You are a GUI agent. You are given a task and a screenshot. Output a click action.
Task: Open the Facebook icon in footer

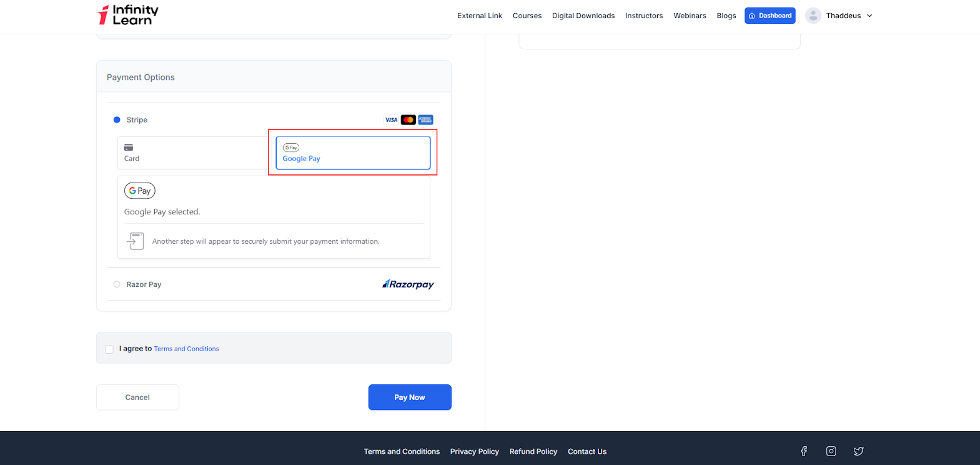[804, 451]
